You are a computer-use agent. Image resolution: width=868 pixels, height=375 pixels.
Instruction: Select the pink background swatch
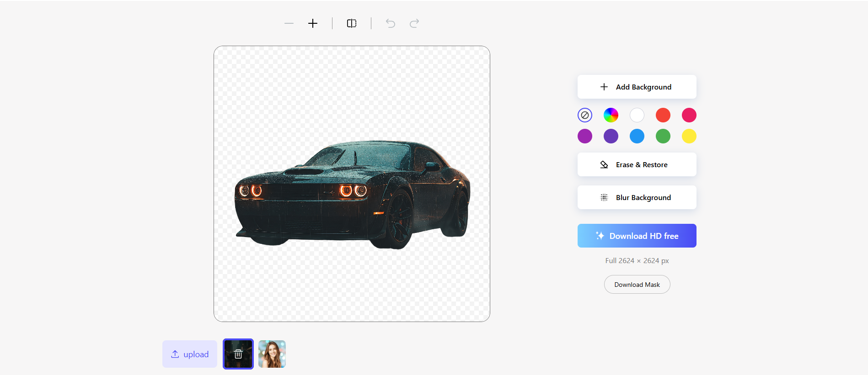click(689, 115)
